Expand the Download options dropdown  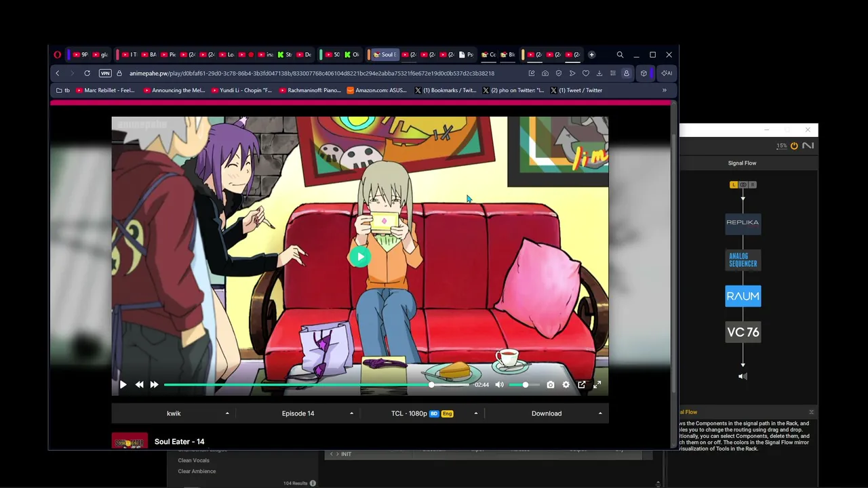[x=547, y=413]
